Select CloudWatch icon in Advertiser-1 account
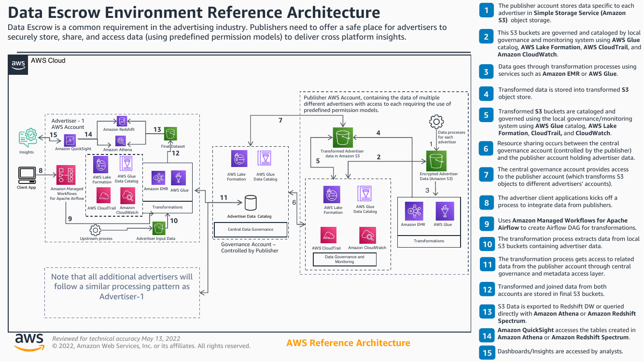 [x=128, y=196]
